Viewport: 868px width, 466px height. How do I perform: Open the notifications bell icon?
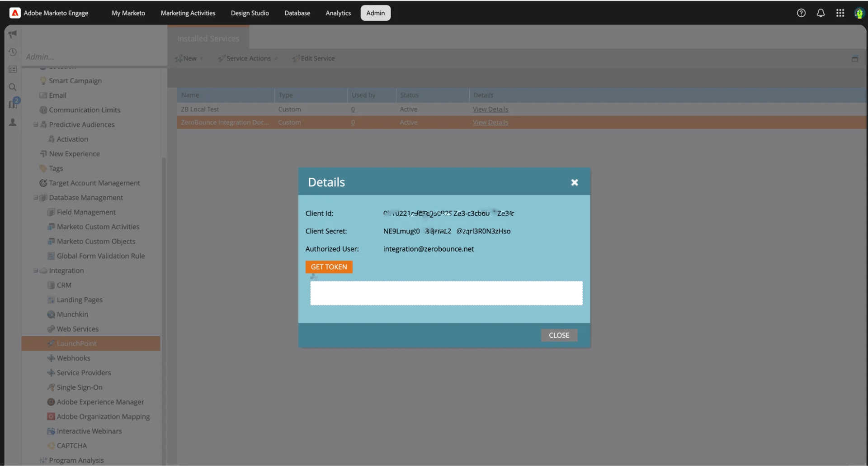821,13
